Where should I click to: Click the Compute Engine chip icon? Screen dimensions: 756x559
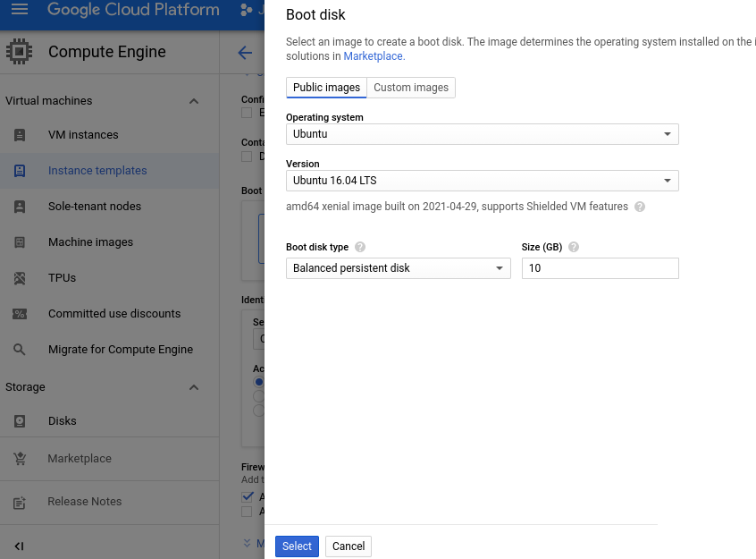click(20, 52)
